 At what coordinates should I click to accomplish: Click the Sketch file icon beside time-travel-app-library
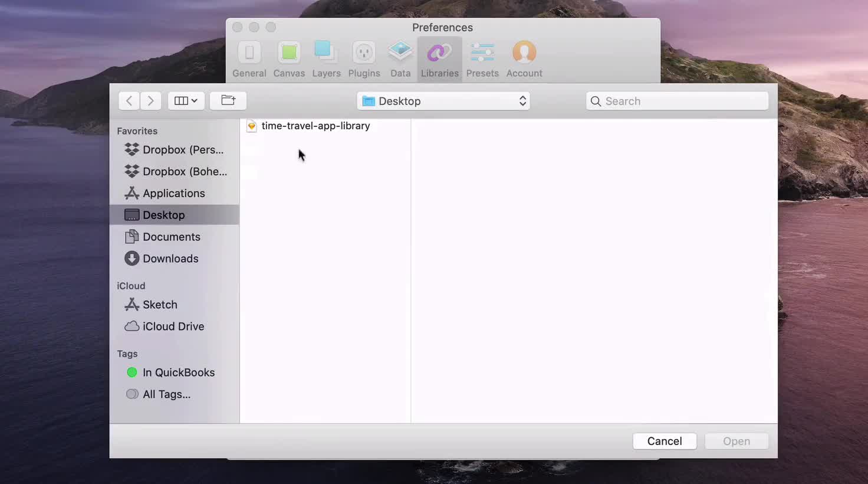point(252,126)
